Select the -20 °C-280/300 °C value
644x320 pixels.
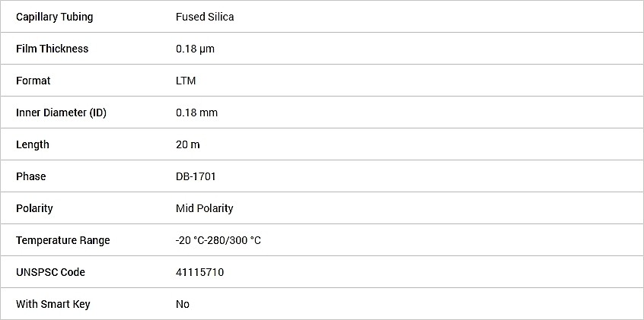point(218,240)
